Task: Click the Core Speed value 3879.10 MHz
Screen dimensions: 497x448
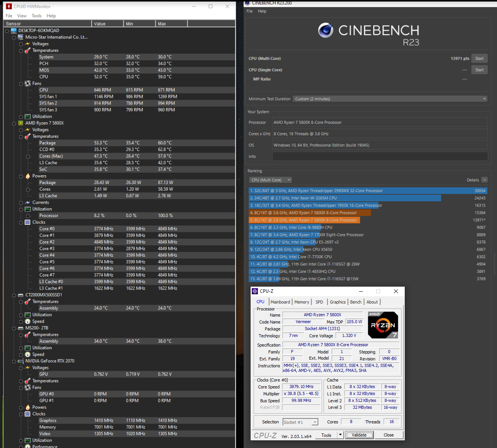Action: tap(301, 387)
